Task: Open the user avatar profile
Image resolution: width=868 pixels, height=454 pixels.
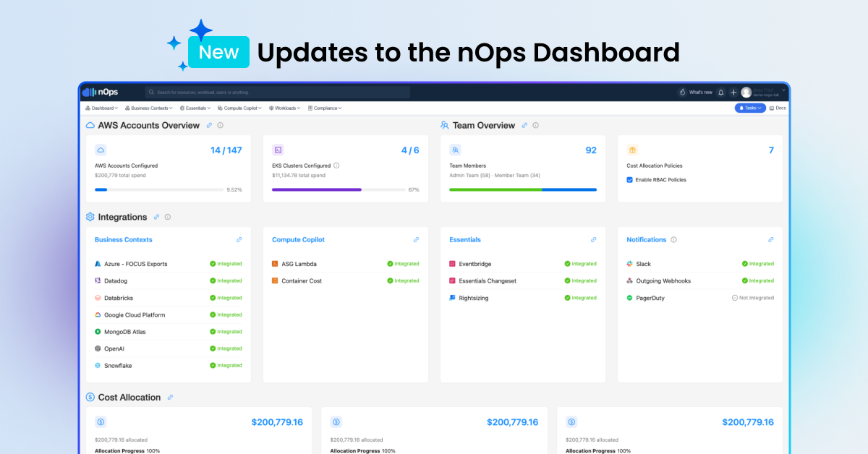Action: coord(746,93)
